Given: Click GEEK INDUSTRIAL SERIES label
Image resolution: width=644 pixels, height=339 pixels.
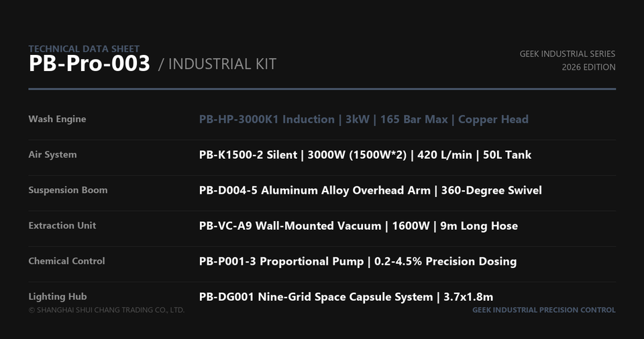Looking at the screenshot, I should 568,54.
